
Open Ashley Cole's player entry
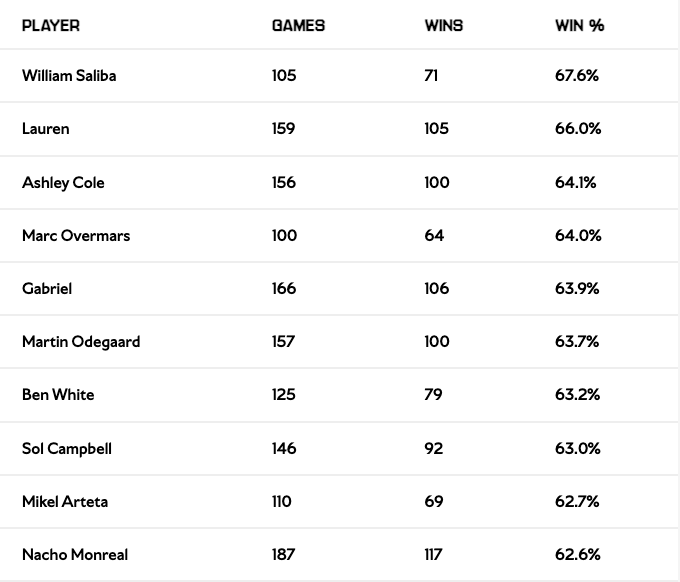click(x=63, y=183)
